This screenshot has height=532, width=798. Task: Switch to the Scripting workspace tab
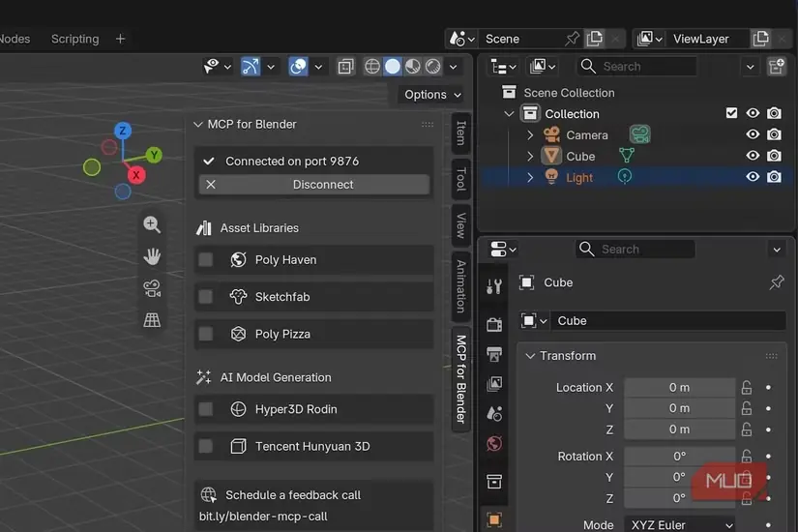(x=74, y=39)
